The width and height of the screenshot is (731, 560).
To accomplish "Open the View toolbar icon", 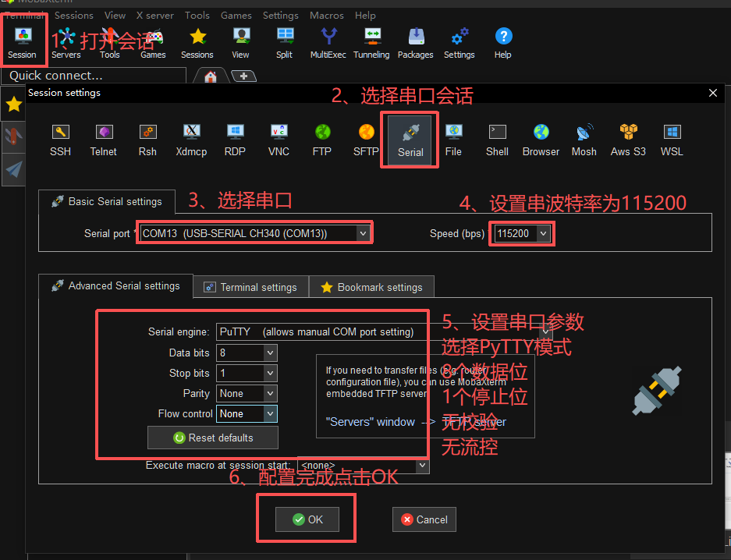I will 240,43.
